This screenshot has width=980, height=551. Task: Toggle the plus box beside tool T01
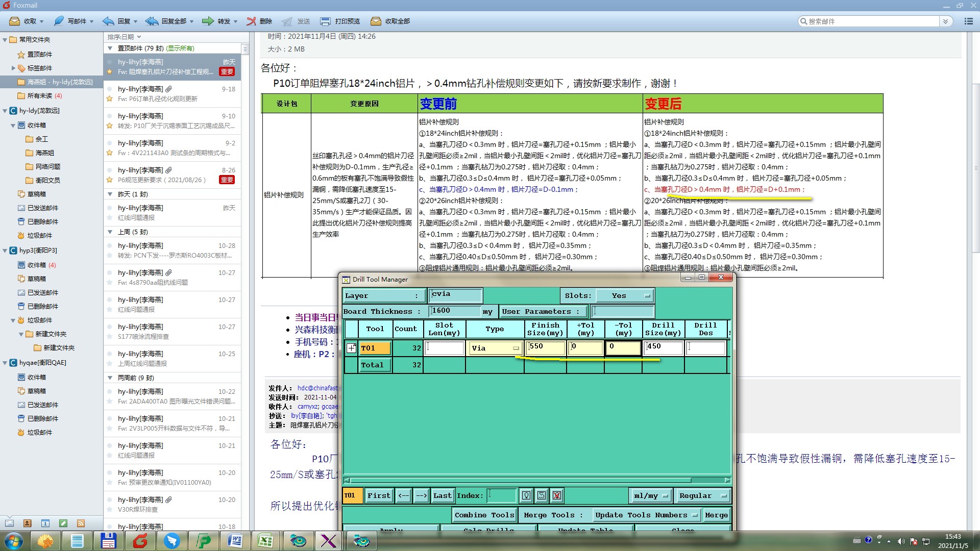point(351,348)
